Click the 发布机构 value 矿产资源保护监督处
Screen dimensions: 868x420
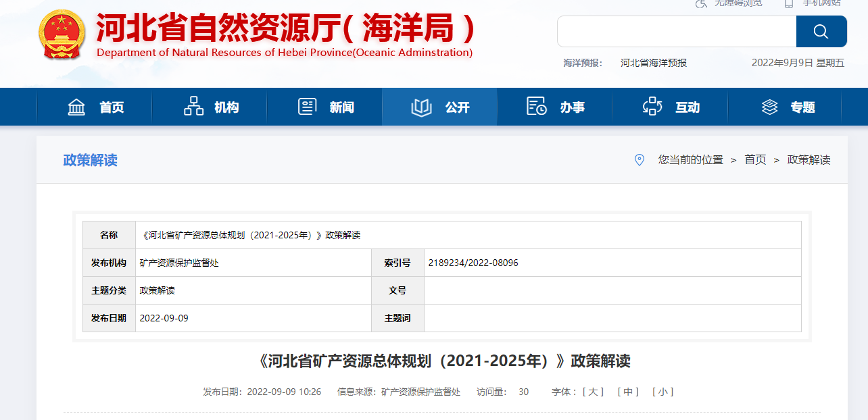pos(179,263)
